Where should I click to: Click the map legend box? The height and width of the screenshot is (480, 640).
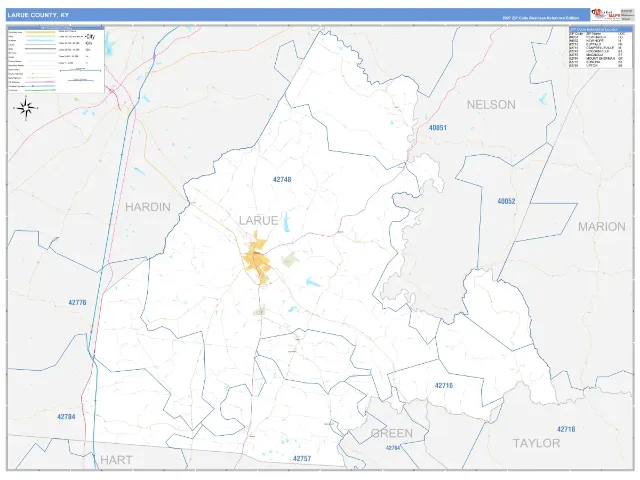click(x=56, y=60)
